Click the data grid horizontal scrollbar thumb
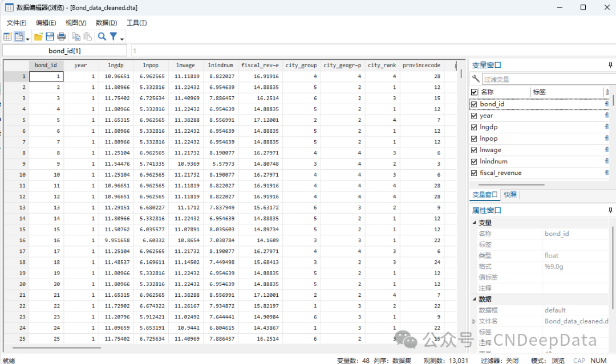This screenshot has height=364, width=616. 56,347
